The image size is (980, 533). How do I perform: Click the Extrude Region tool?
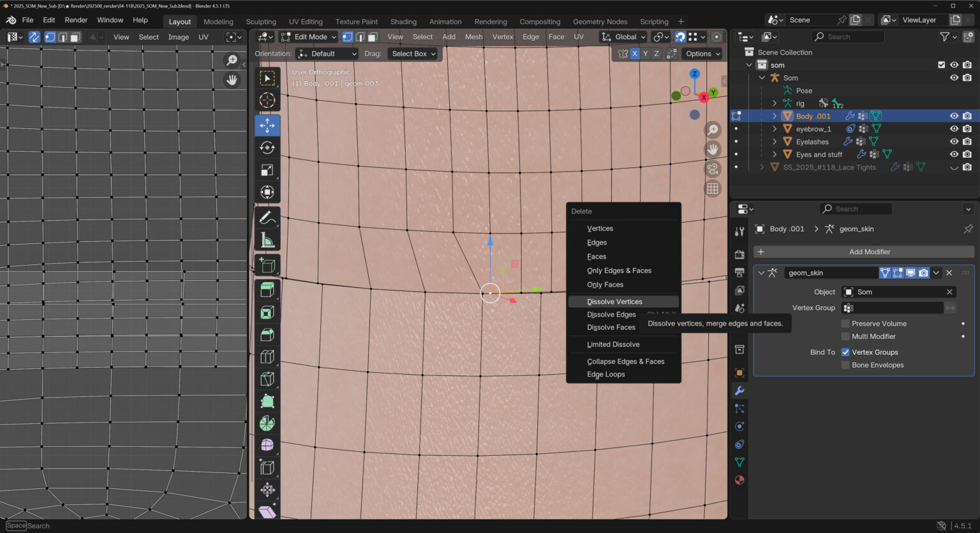(x=267, y=289)
